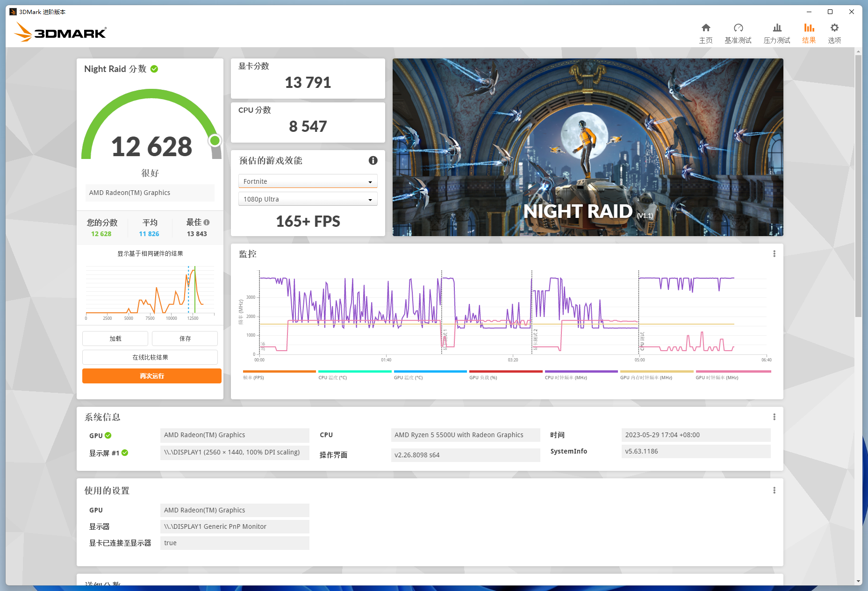Expand the Fortnite game dropdown

pyautogui.click(x=308, y=181)
